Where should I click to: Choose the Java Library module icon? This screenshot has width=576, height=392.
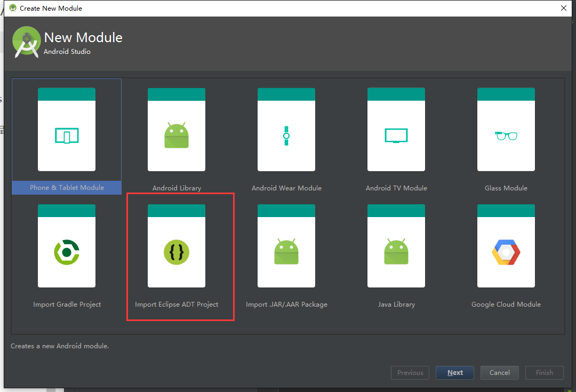[396, 246]
